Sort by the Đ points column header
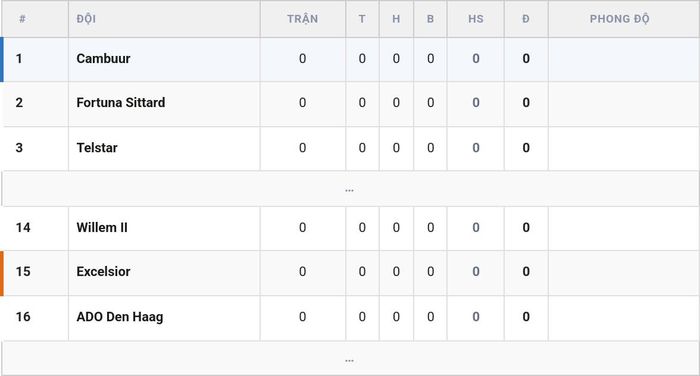The height and width of the screenshot is (376, 700). tap(526, 19)
